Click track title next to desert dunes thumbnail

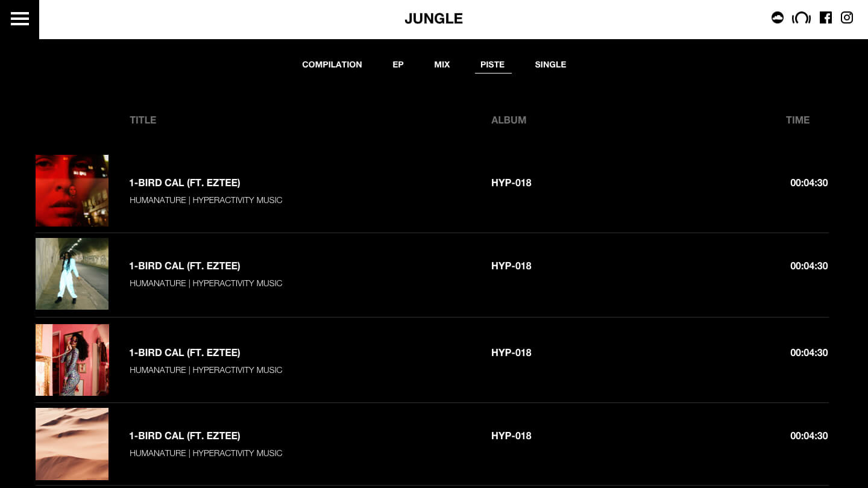click(184, 436)
